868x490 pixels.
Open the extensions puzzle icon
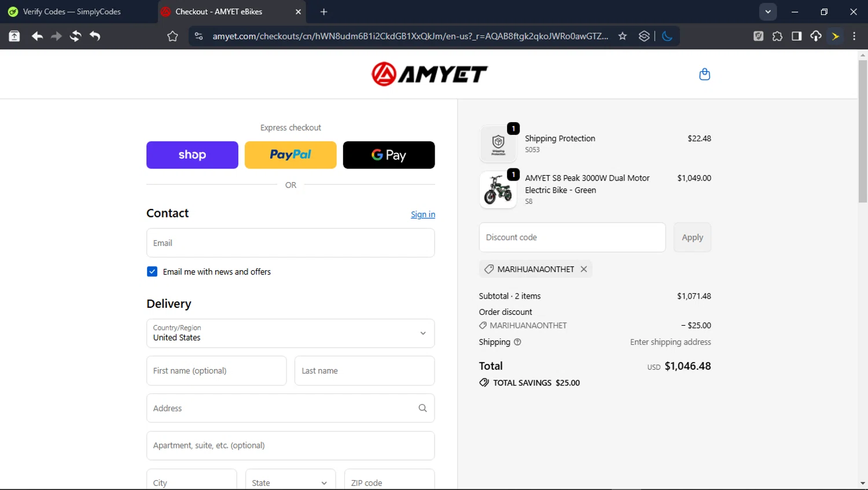click(x=777, y=36)
